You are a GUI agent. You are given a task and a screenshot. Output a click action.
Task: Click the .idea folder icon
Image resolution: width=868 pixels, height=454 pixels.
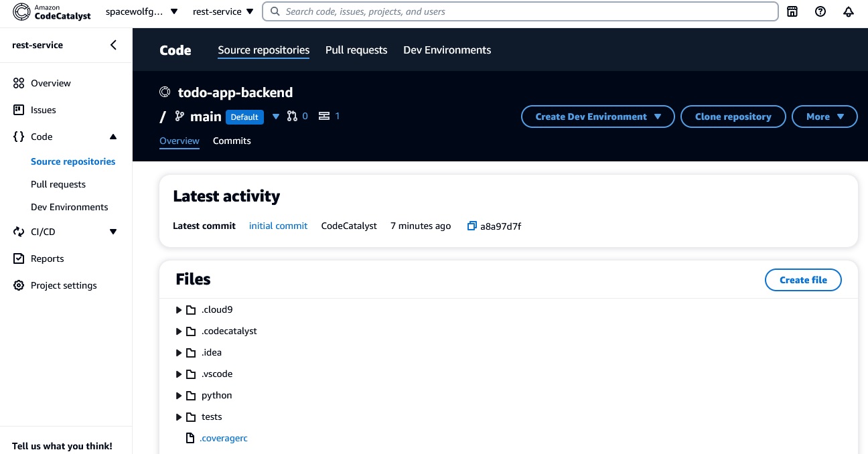[x=191, y=353]
